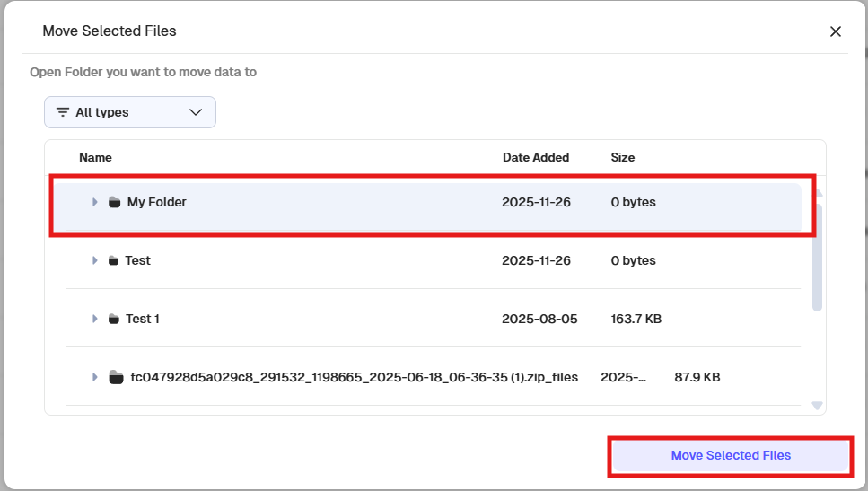The width and height of the screenshot is (868, 491).
Task: Expand the My Folder tree arrow
Action: pyautogui.click(x=95, y=203)
